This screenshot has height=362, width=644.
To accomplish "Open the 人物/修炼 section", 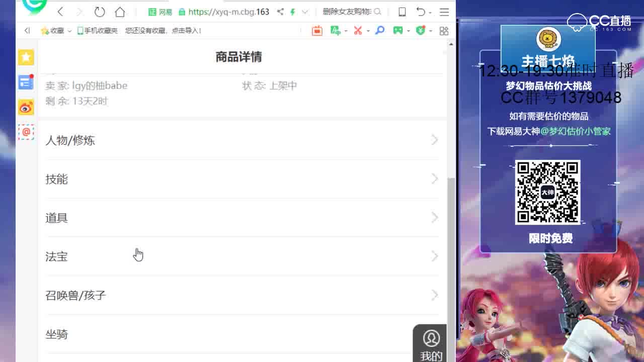I will (243, 140).
